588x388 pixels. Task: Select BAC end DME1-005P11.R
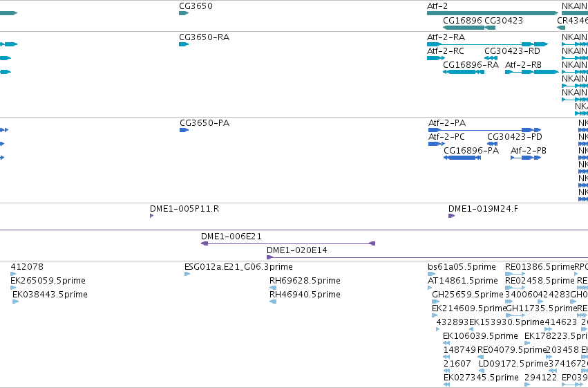point(151,216)
